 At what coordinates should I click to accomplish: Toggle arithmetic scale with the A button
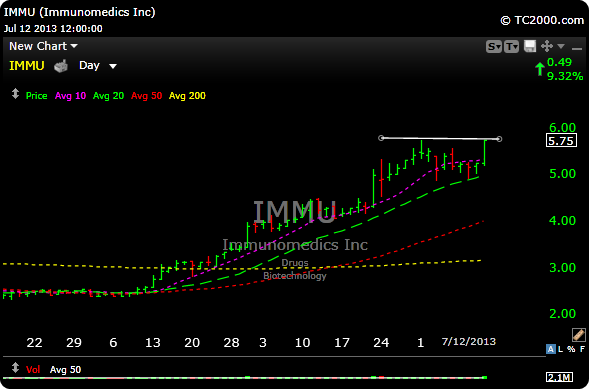[551, 349]
